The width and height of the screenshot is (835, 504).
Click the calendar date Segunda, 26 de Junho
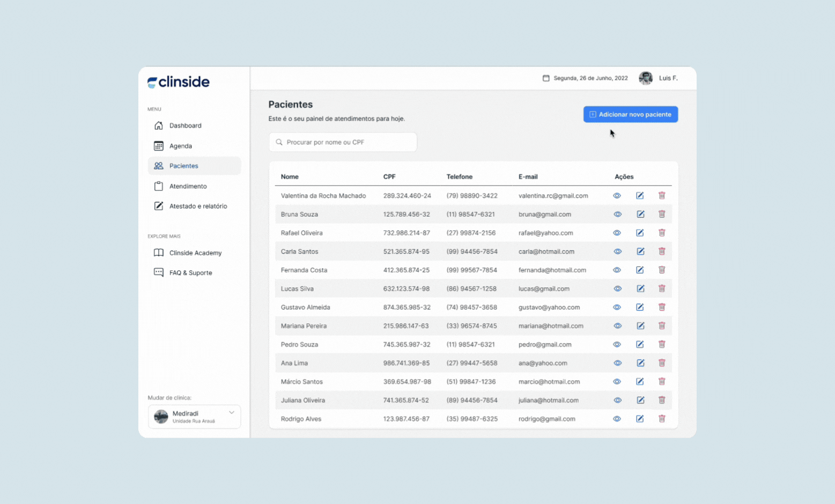point(585,78)
